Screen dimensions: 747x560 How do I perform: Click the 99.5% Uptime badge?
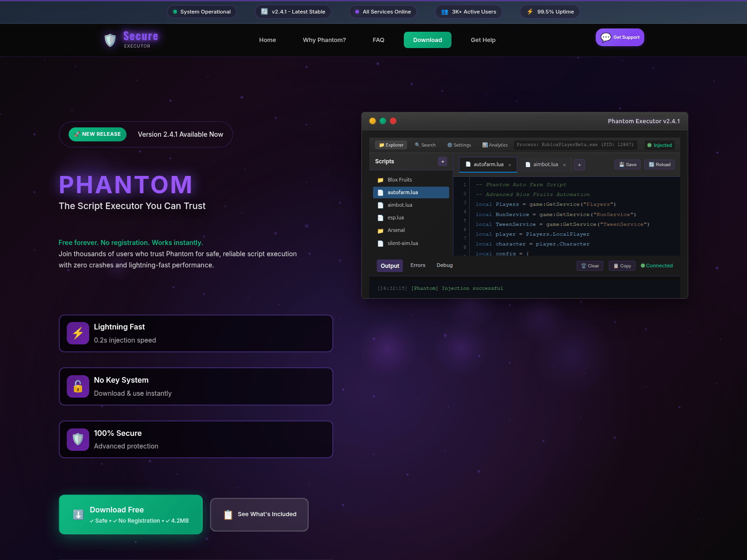point(550,12)
